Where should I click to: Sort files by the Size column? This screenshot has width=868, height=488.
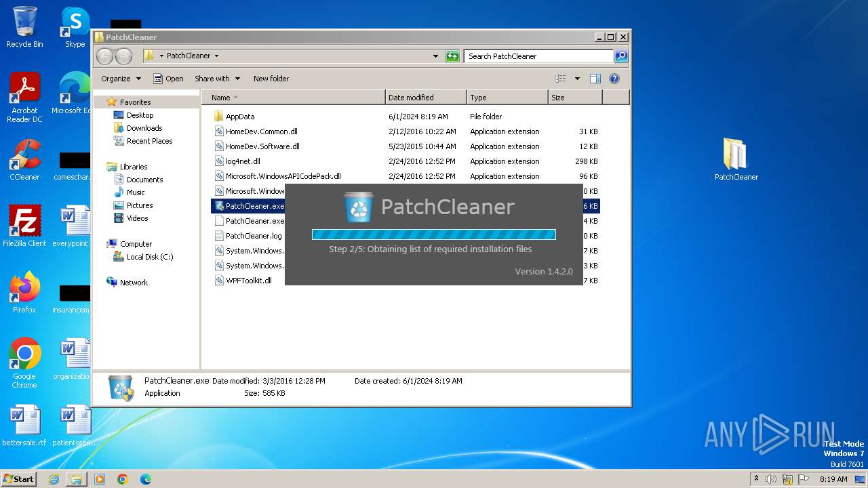[x=575, y=98]
